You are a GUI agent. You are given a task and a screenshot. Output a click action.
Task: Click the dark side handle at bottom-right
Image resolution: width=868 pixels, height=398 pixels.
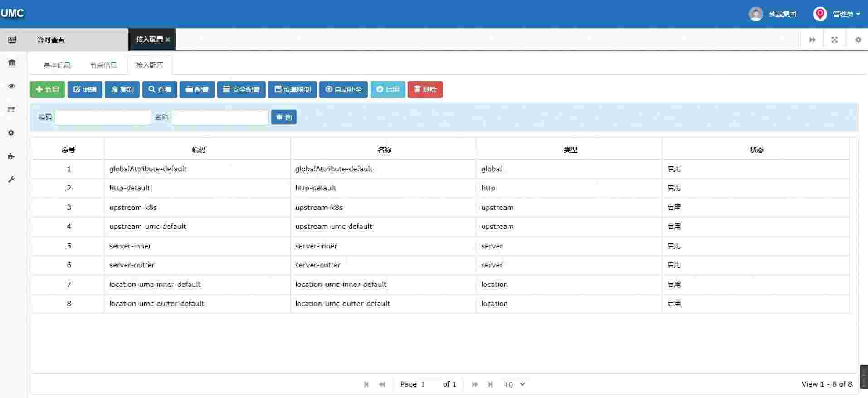coord(864,377)
